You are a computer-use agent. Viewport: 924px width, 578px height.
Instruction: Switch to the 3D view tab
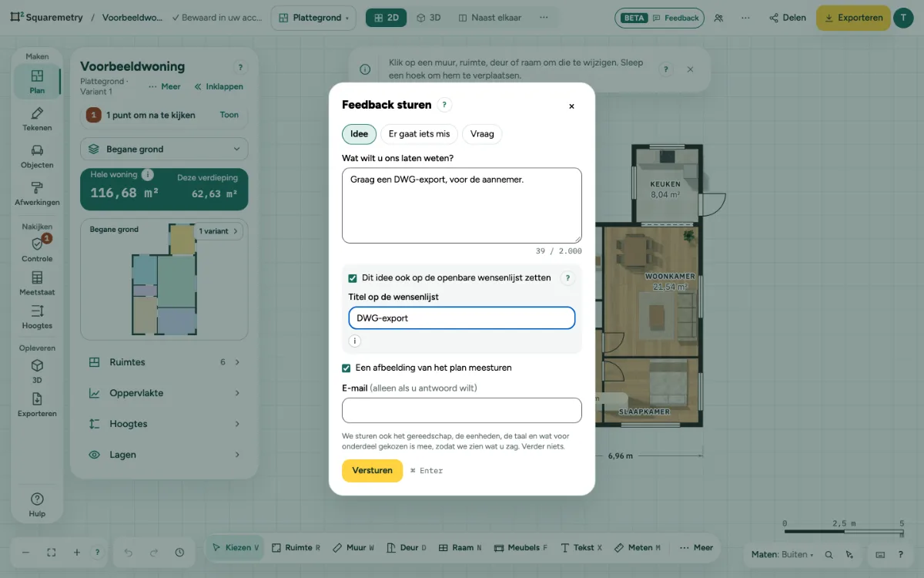[428, 18]
